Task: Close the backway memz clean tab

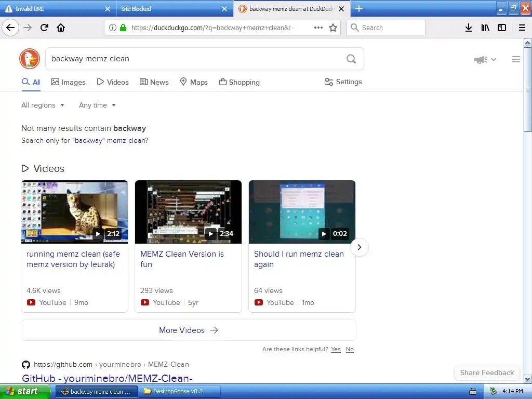Action: [x=341, y=9]
